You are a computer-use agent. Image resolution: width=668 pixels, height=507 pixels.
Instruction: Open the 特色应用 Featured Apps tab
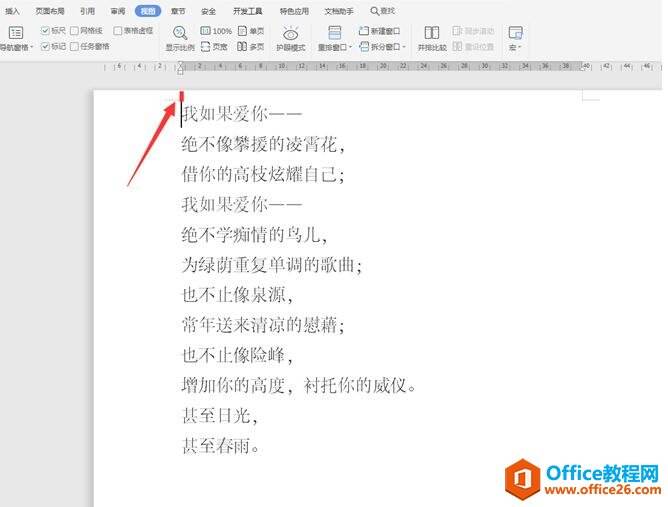(294, 11)
